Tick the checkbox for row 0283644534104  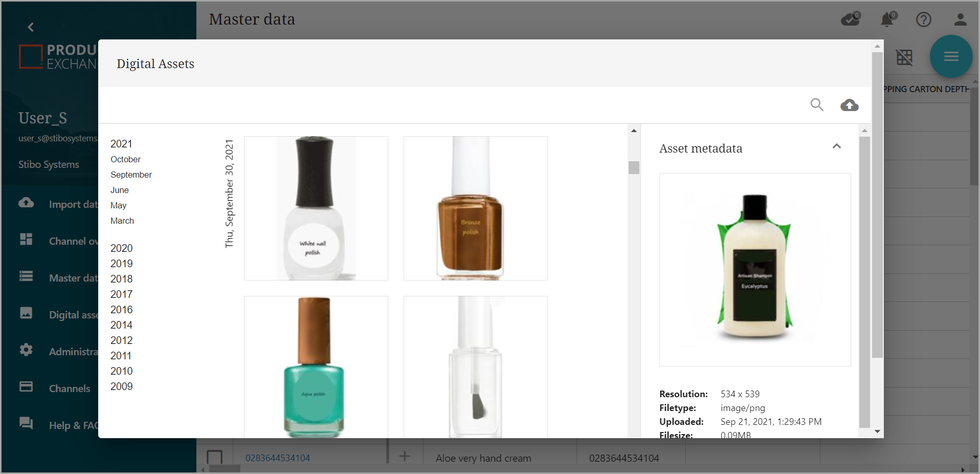pos(214,457)
